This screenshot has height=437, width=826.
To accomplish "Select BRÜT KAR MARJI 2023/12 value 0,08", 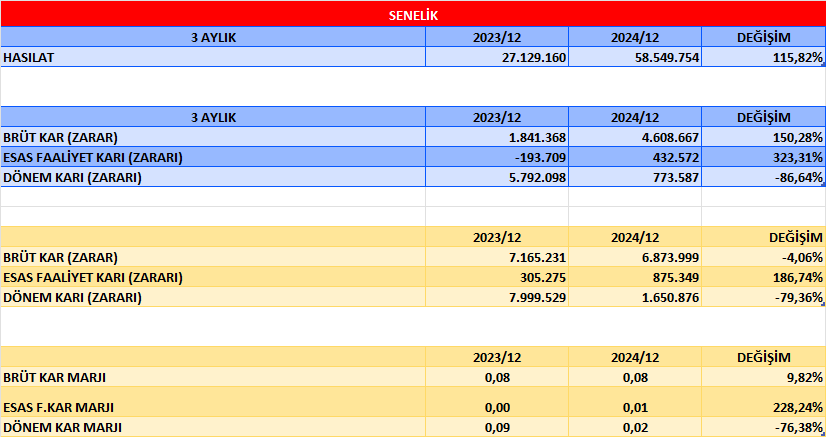I will (x=497, y=378).
